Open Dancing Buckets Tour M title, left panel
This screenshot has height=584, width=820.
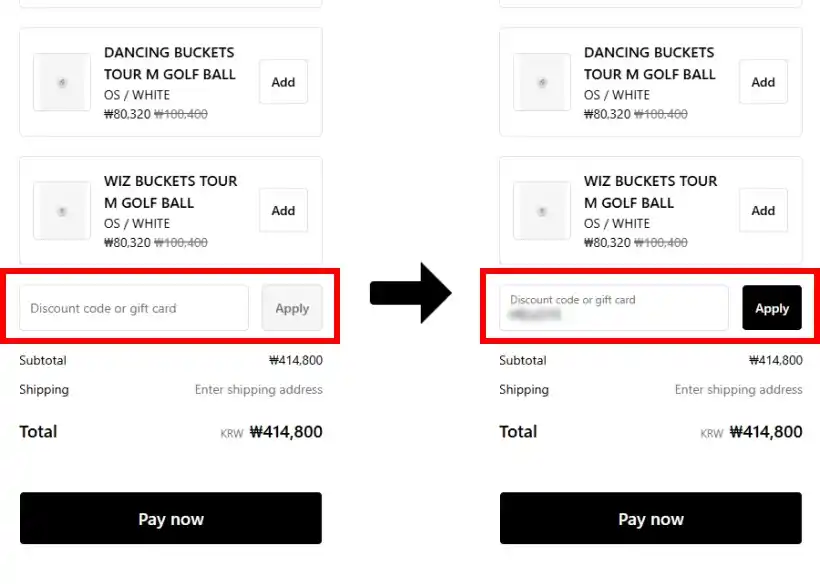click(169, 63)
